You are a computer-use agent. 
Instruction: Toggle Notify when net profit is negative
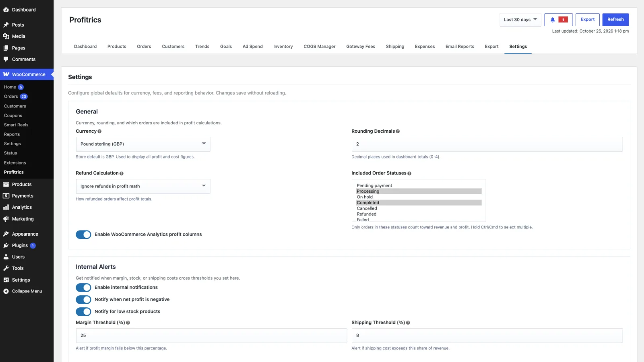[83, 300]
